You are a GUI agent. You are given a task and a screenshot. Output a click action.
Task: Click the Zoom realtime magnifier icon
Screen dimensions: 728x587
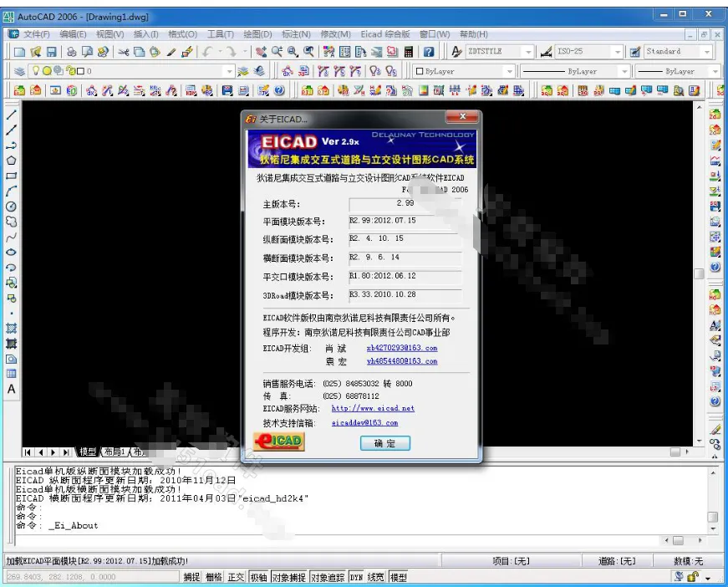pyautogui.click(x=277, y=52)
